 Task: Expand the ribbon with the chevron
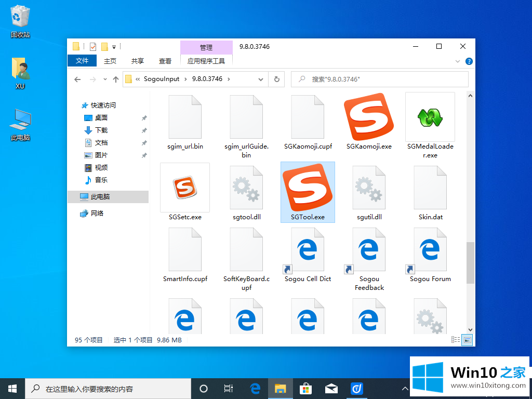457,61
